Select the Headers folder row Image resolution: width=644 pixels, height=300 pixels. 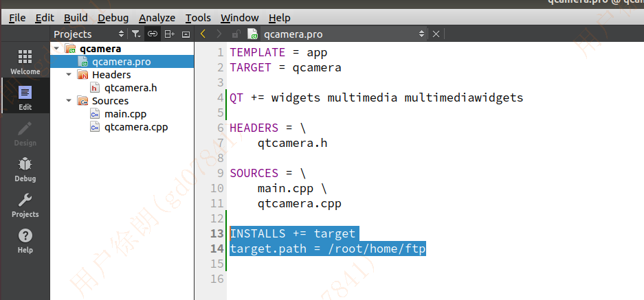point(122,75)
